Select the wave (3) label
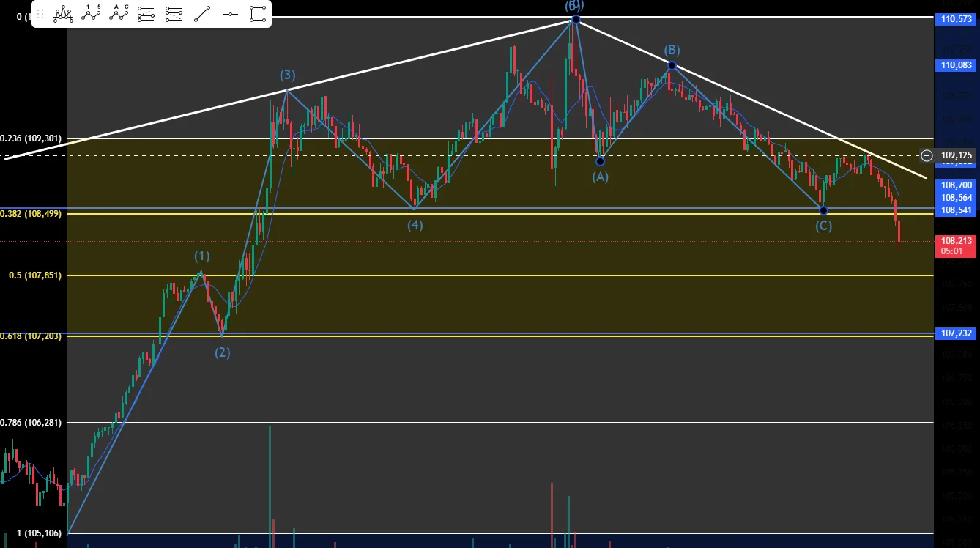Image resolution: width=980 pixels, height=548 pixels. [x=287, y=75]
